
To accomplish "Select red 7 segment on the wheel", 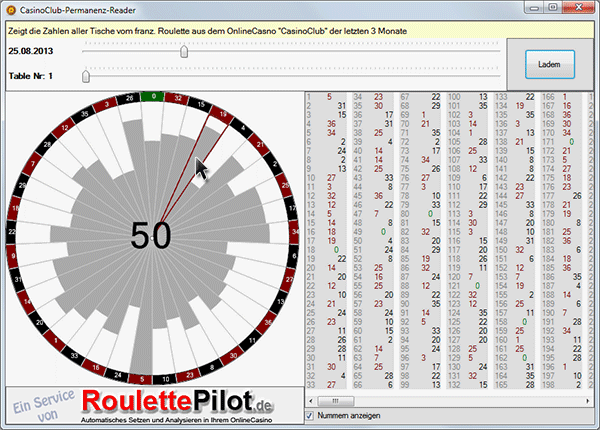I will coord(33,164).
